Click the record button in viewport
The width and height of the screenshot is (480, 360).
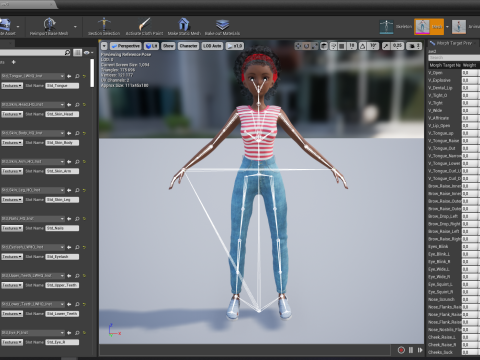(x=401, y=350)
